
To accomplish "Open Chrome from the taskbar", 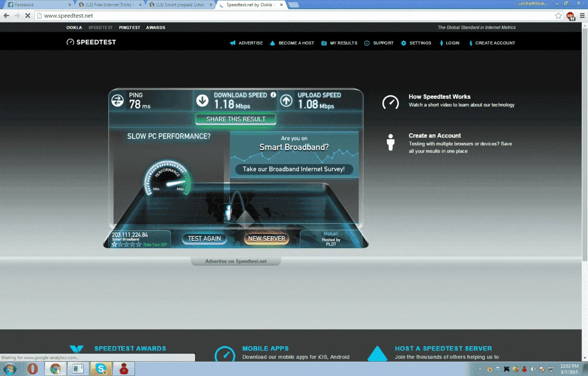I will [x=55, y=369].
